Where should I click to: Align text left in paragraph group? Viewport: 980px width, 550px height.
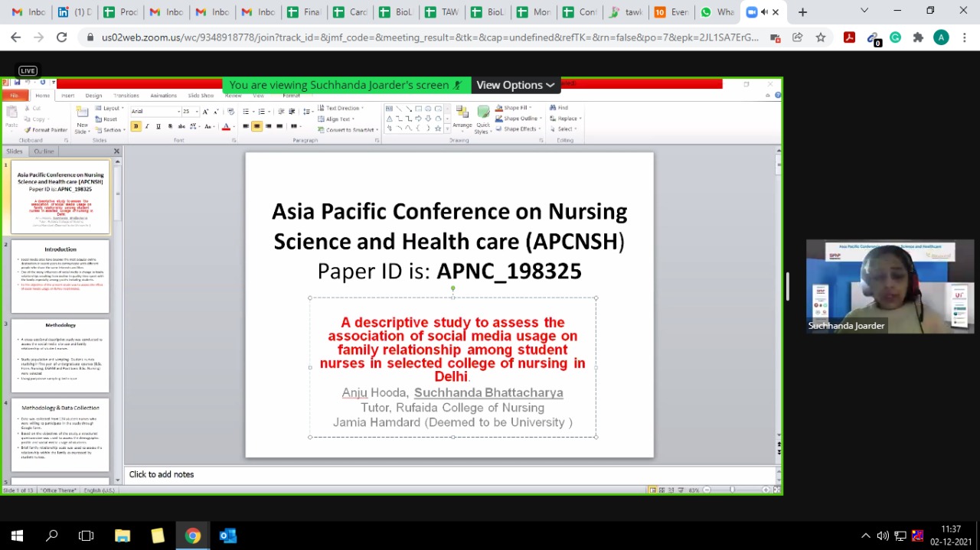[x=246, y=126]
